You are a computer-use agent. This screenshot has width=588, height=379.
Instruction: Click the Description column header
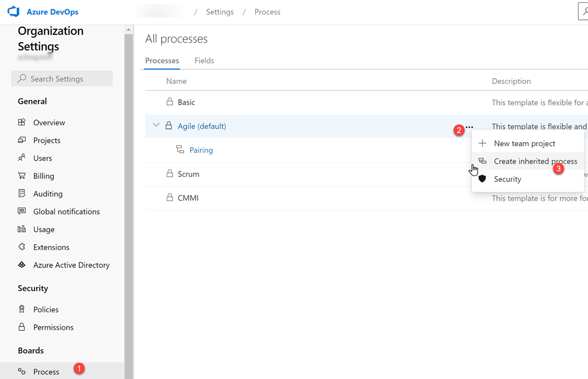click(511, 81)
